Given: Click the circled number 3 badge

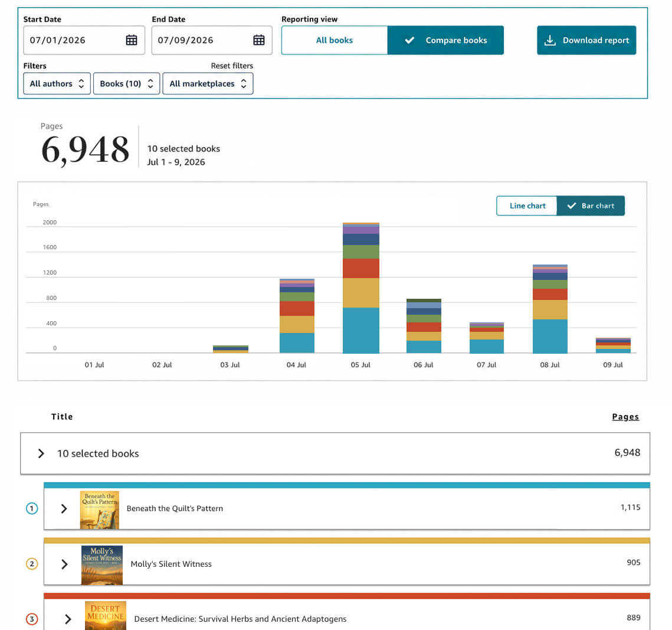Looking at the screenshot, I should tap(32, 619).
